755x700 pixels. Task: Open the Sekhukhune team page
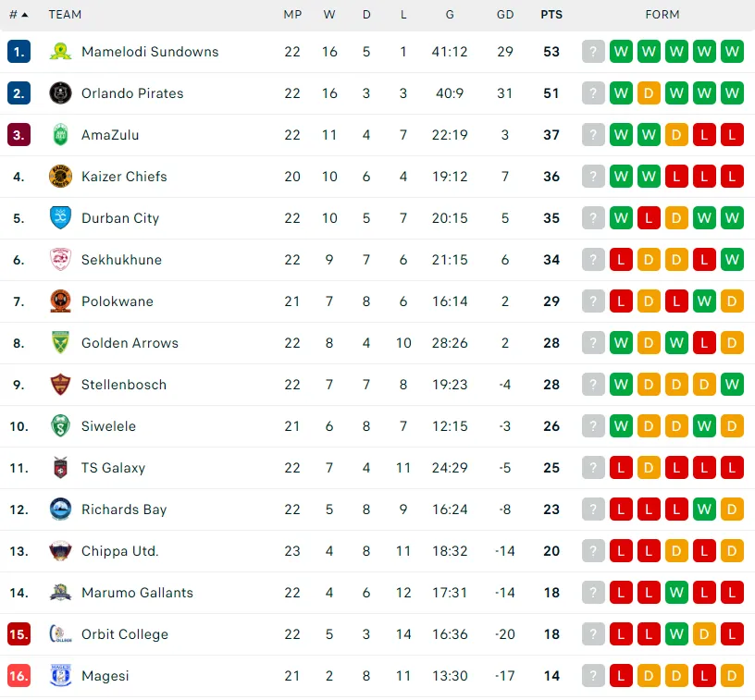pyautogui.click(x=121, y=260)
